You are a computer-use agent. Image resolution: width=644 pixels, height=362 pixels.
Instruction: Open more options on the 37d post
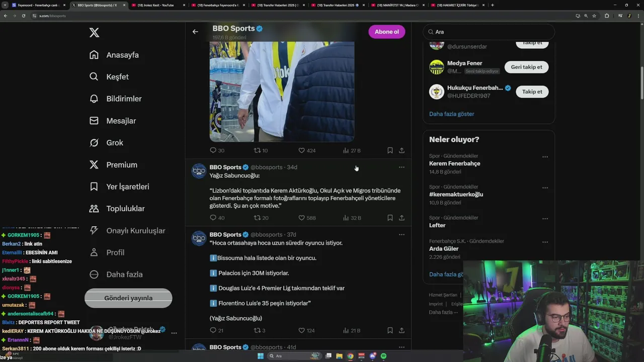coord(401,234)
